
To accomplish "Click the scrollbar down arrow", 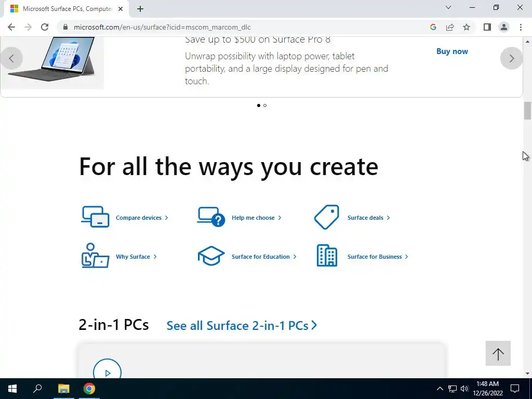I will pyautogui.click(x=527, y=374).
